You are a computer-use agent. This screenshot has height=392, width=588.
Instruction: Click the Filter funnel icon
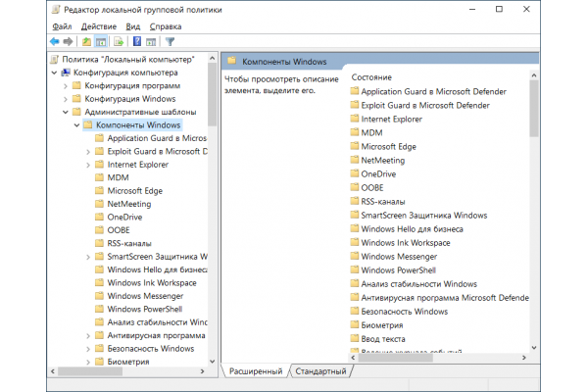170,41
